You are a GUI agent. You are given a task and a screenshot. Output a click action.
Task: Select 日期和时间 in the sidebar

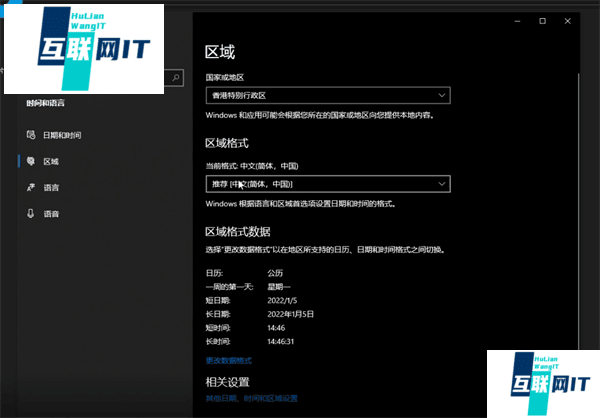pyautogui.click(x=61, y=135)
